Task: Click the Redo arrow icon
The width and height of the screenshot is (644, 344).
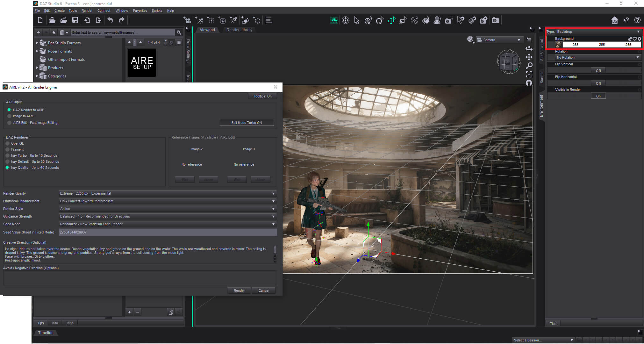Action: [122, 20]
